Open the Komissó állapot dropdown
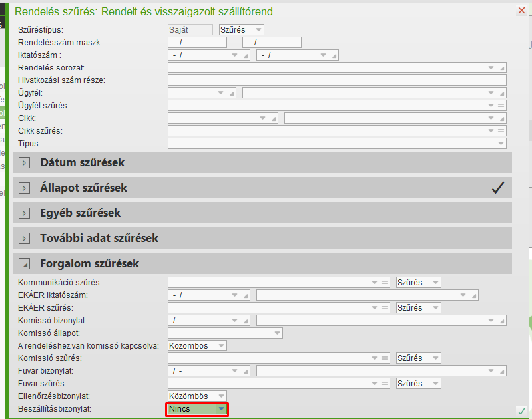 point(225,333)
